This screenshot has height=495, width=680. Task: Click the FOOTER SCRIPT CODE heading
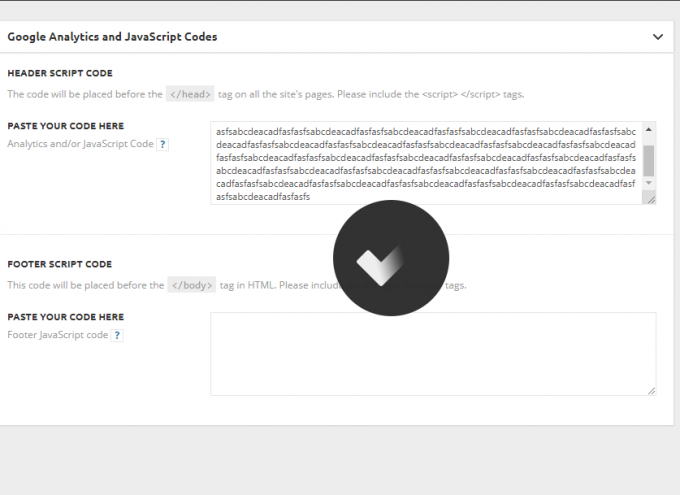[x=60, y=264]
